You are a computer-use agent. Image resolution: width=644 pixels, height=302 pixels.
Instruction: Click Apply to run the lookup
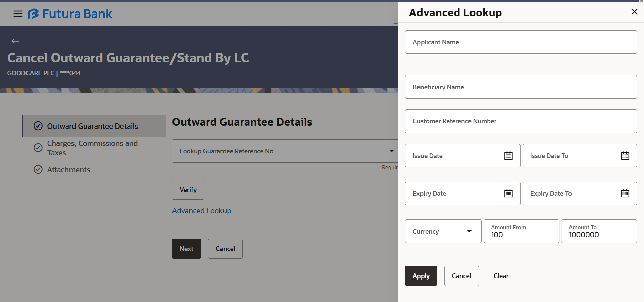click(420, 275)
